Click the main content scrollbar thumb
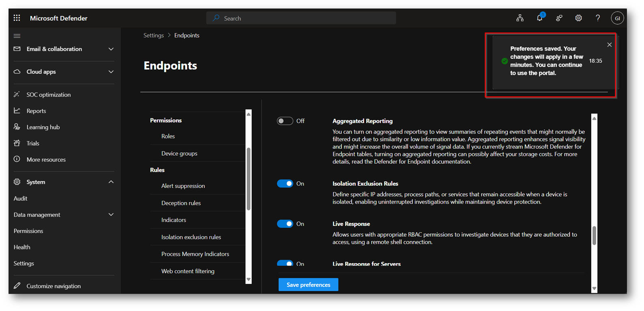 click(594, 236)
